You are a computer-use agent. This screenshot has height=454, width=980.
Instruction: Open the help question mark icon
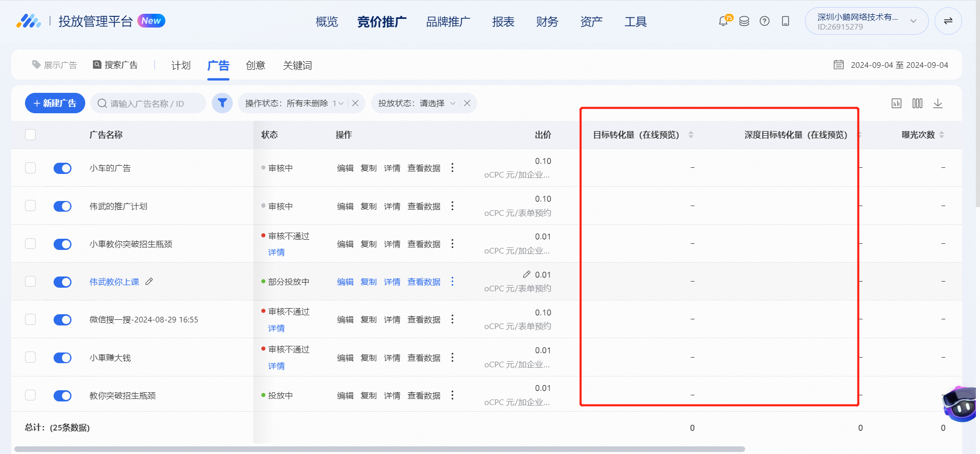click(x=765, y=21)
